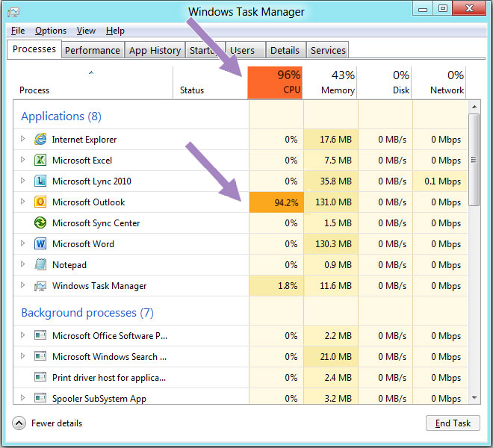Viewport: 493px width, 448px height.
Task: Expand the Microsoft Outlook process tree
Action: [x=23, y=202]
